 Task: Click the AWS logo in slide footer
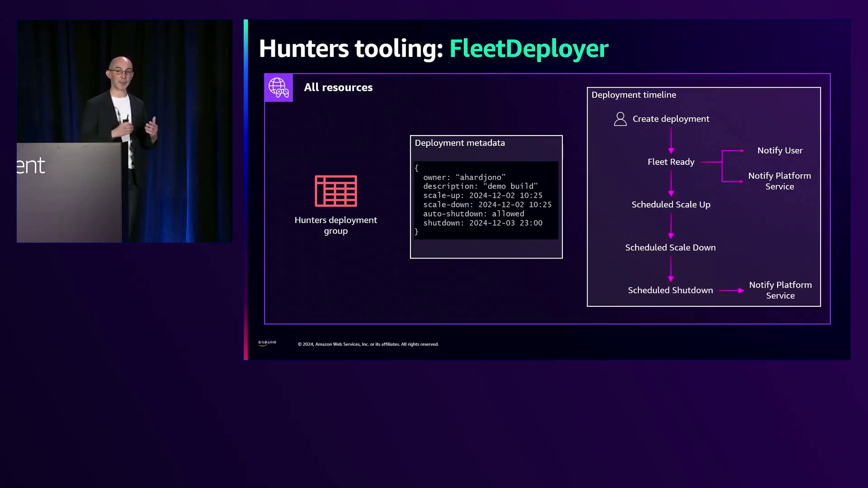[267, 344]
